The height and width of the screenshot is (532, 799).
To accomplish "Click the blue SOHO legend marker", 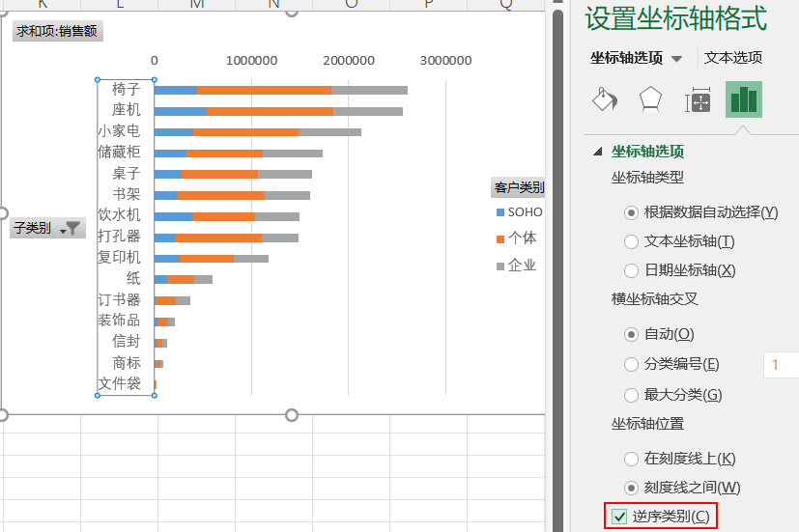I will pyautogui.click(x=499, y=212).
